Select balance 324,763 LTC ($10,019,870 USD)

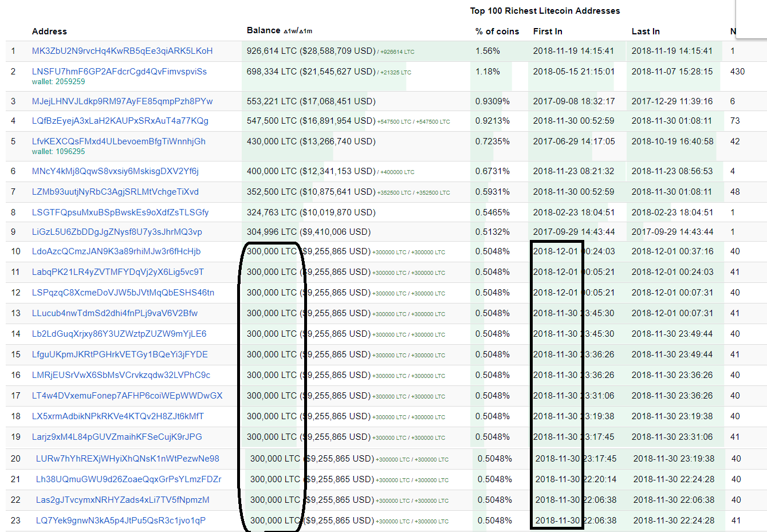point(311,212)
